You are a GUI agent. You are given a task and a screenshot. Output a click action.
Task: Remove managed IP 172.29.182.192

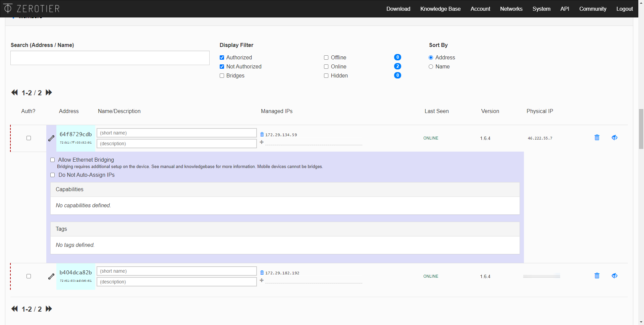point(262,273)
